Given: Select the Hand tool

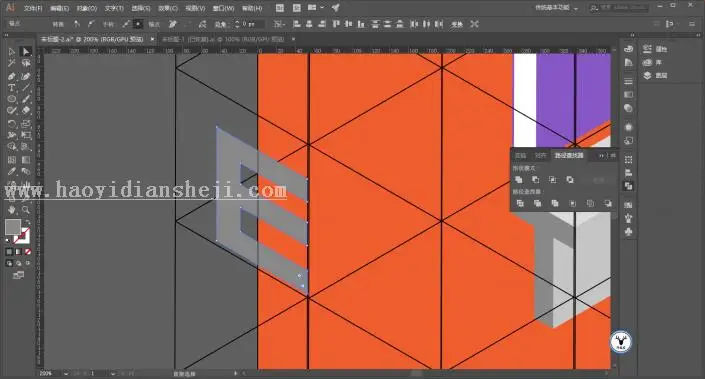Looking at the screenshot, I should click(12, 210).
